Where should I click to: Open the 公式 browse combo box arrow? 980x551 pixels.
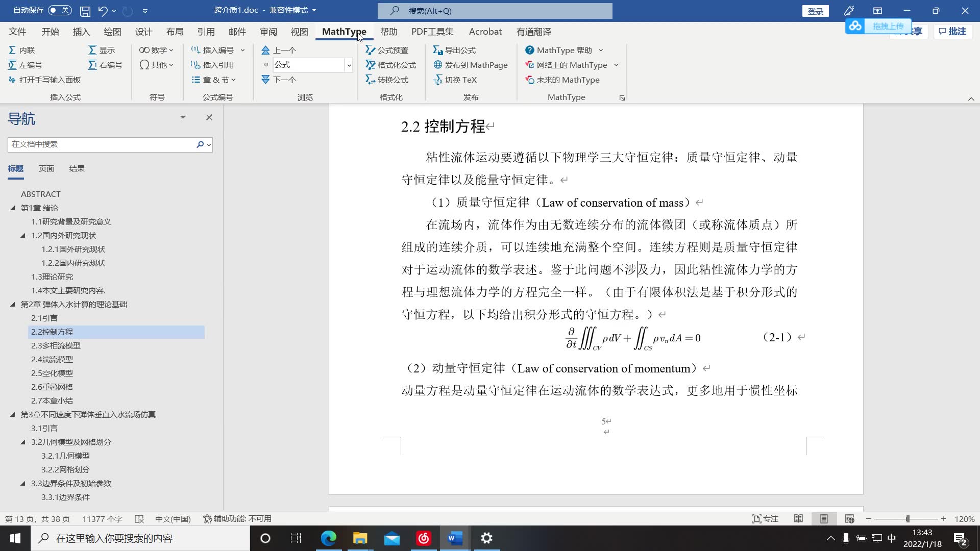[x=349, y=65]
